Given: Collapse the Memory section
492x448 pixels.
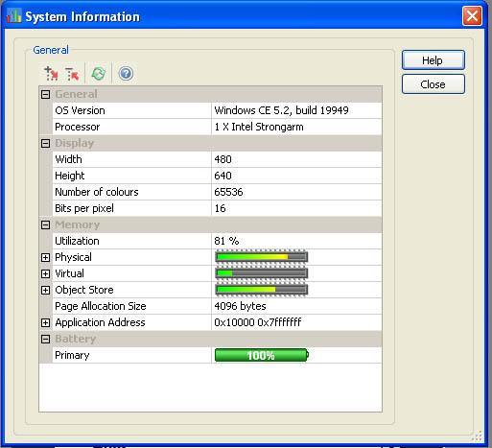Looking at the screenshot, I should tap(45, 224).
